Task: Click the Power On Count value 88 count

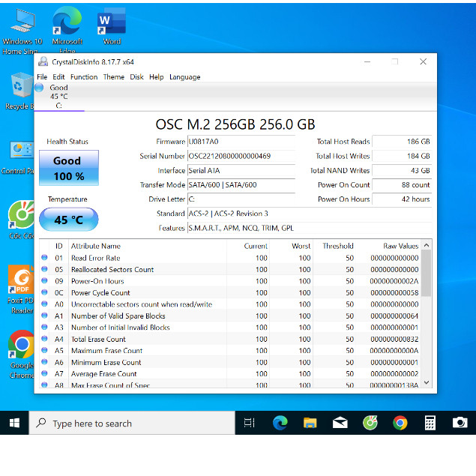Action: click(x=402, y=184)
